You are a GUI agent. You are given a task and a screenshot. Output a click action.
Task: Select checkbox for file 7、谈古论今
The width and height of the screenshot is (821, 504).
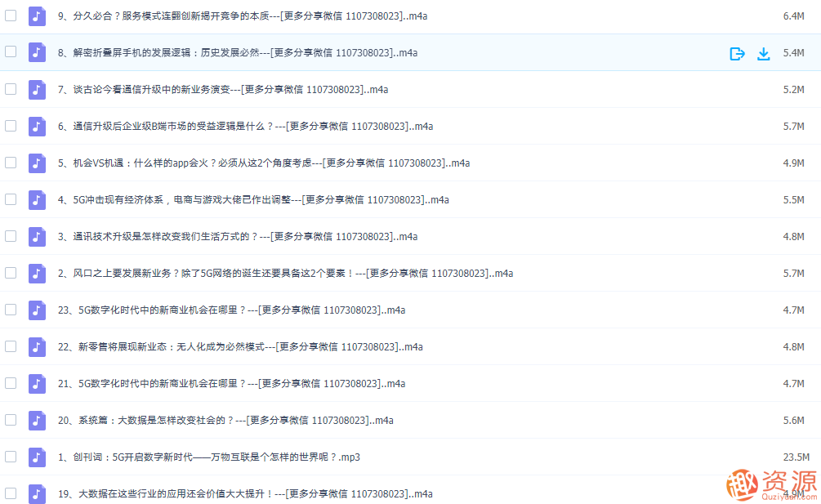point(11,89)
